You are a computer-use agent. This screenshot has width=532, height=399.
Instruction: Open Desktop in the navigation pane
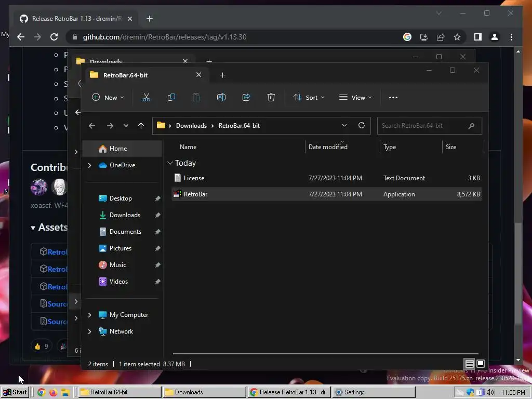tap(123, 198)
